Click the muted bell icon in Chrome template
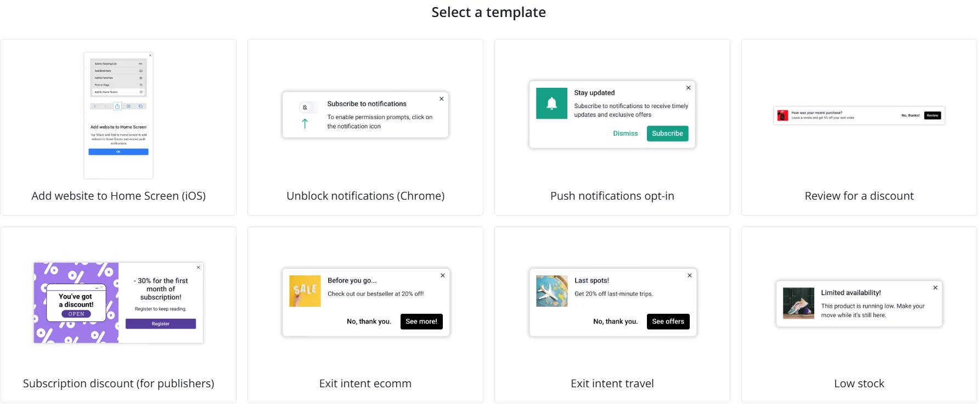980x418 pixels. coord(306,107)
